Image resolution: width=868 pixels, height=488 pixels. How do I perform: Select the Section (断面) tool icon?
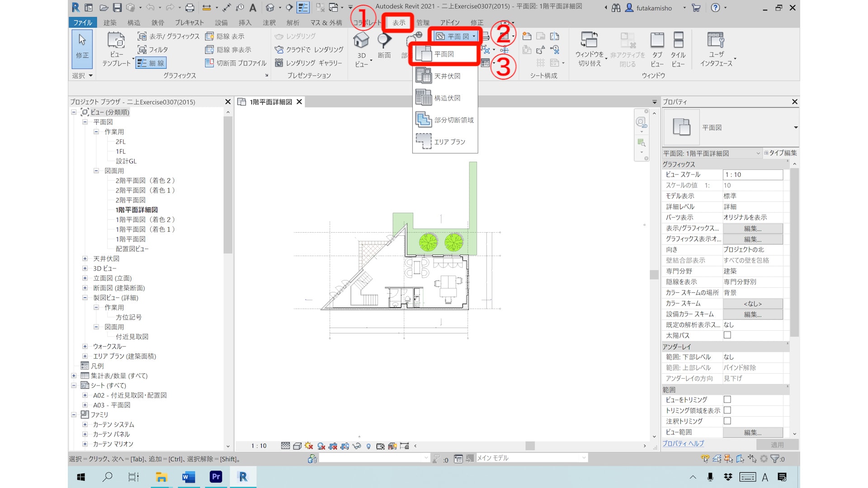[x=384, y=41]
